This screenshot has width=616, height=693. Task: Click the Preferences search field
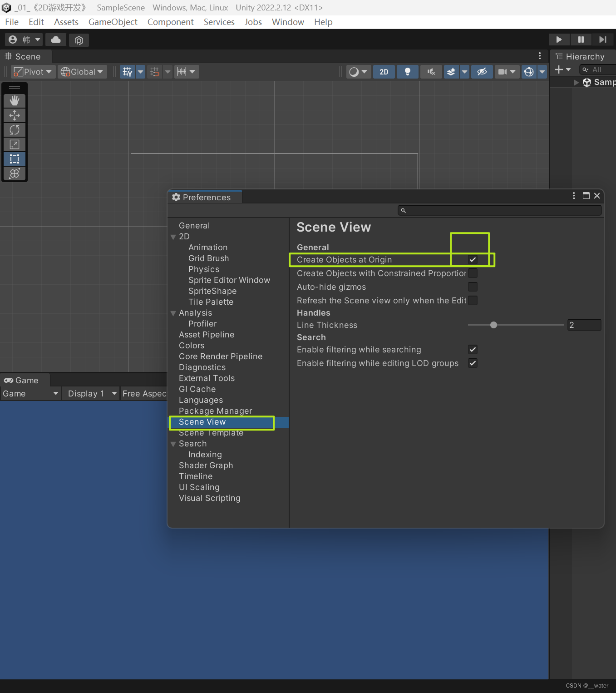[499, 210]
